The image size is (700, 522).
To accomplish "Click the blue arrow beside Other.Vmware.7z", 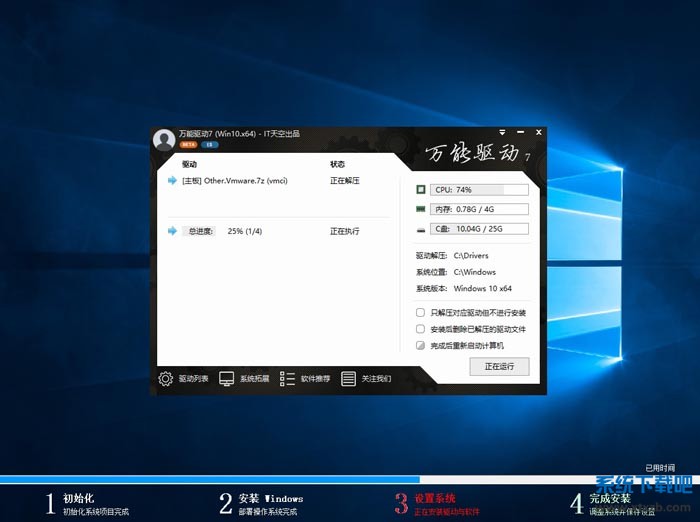I will point(172,181).
